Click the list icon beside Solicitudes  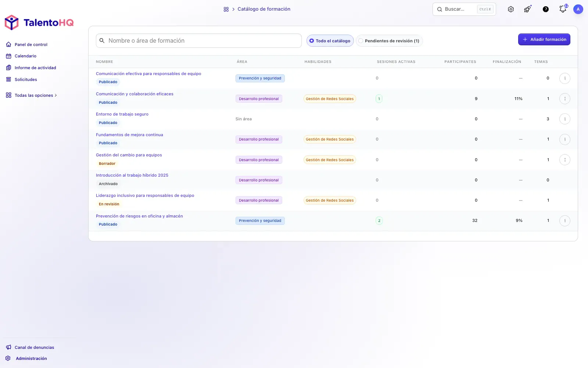pos(8,79)
